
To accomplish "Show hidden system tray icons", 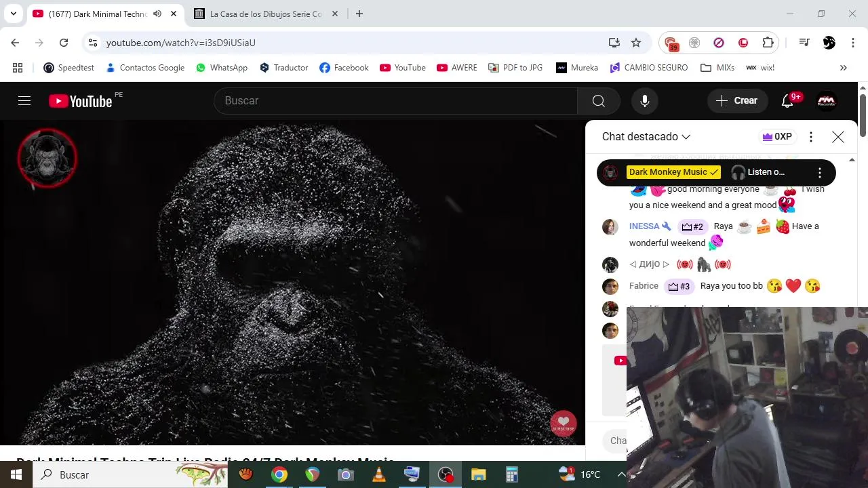I will click(621, 474).
